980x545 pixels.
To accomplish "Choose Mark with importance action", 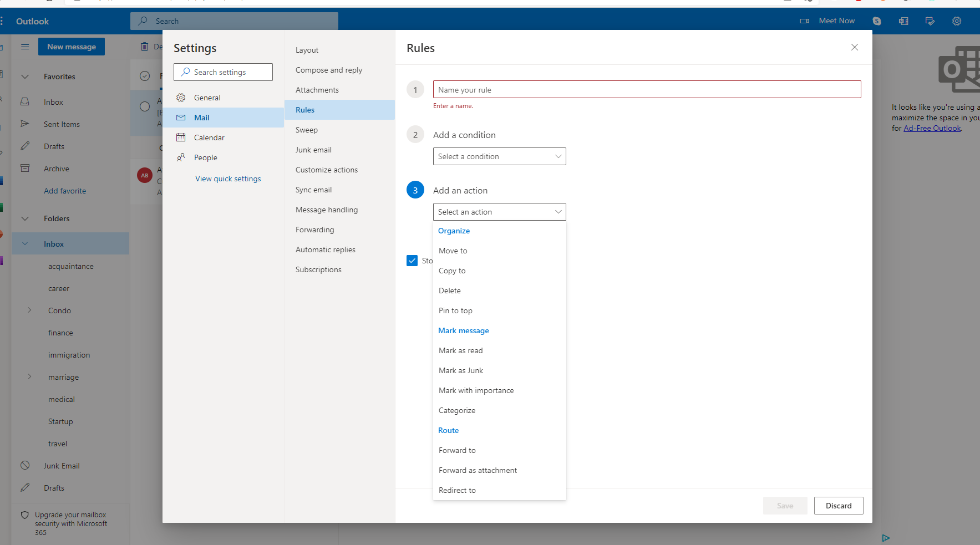I will (x=500, y=390).
